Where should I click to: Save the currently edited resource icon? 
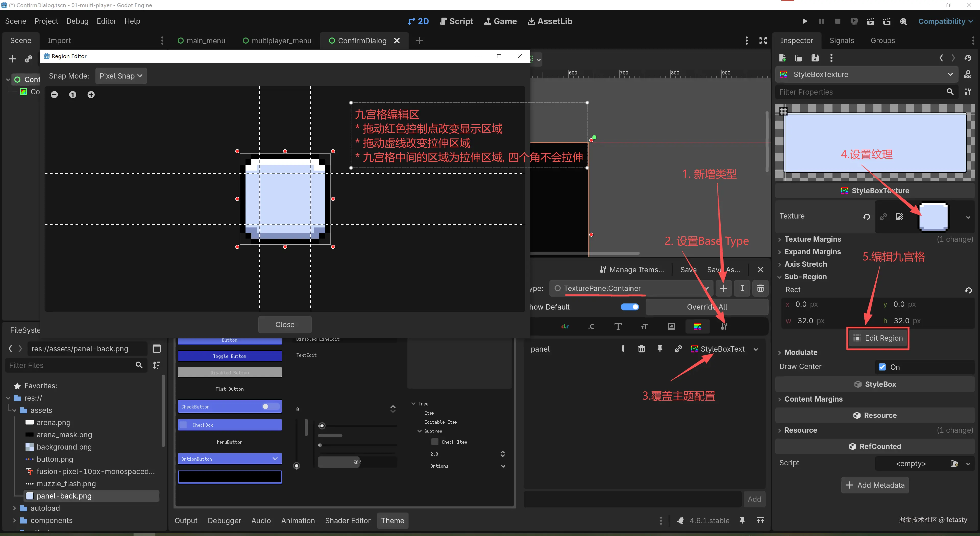coord(815,58)
